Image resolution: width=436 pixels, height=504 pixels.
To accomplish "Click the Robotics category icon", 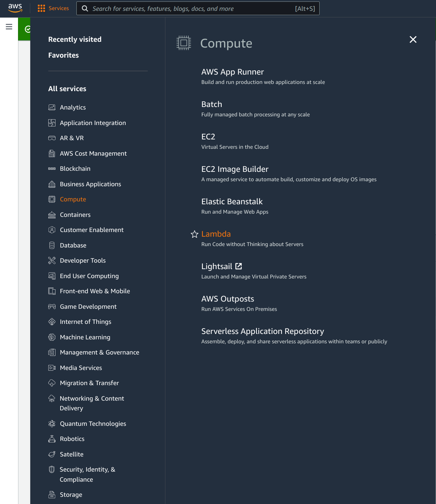I will click(52, 439).
